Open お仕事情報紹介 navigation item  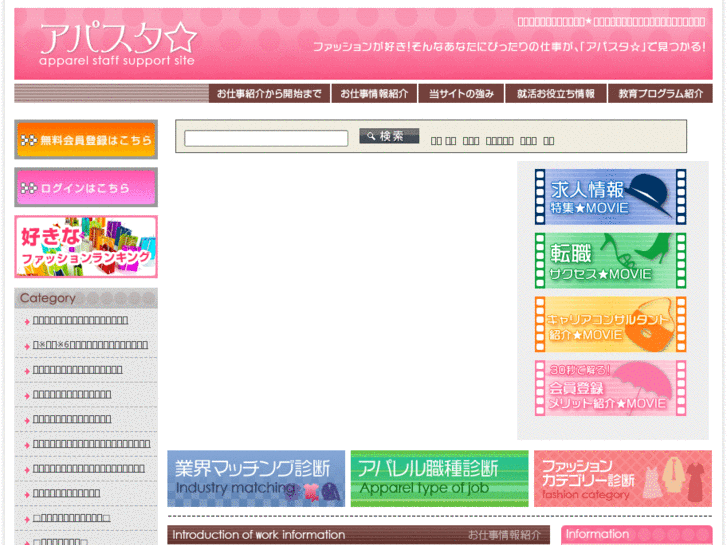coord(374,94)
